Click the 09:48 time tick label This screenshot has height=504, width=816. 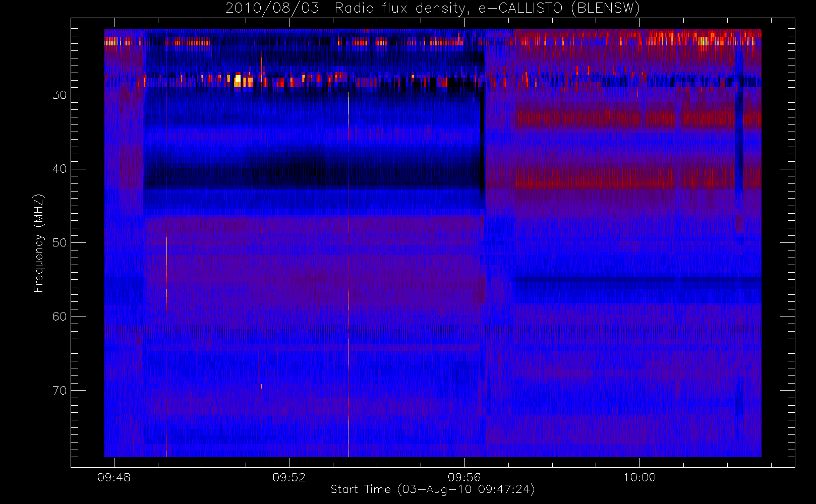click(114, 477)
